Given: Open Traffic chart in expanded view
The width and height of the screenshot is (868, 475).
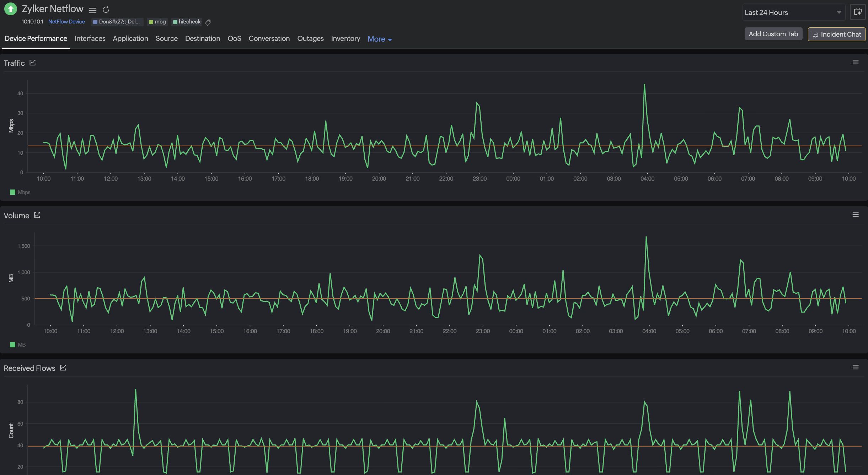Looking at the screenshot, I should pos(33,63).
